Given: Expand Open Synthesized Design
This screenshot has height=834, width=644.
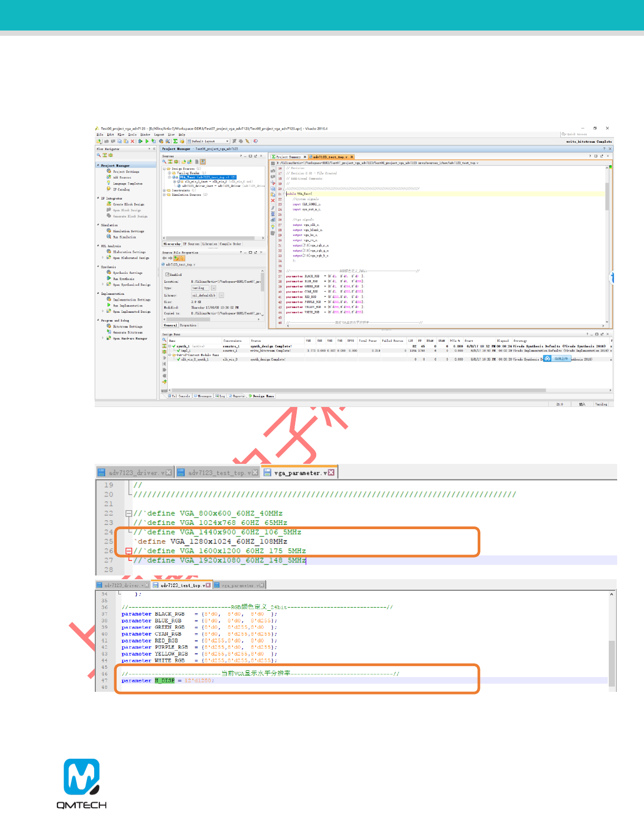Looking at the screenshot, I should point(103,285).
